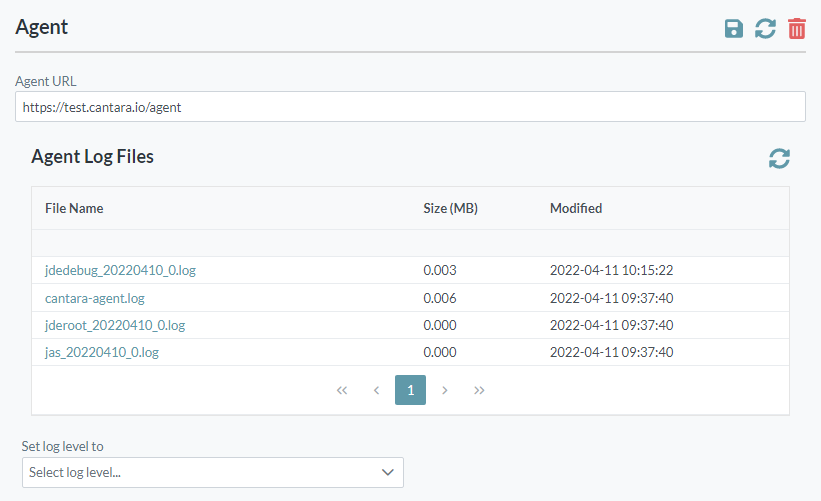Go to next page of log files
The image size is (821, 501).
(445, 390)
